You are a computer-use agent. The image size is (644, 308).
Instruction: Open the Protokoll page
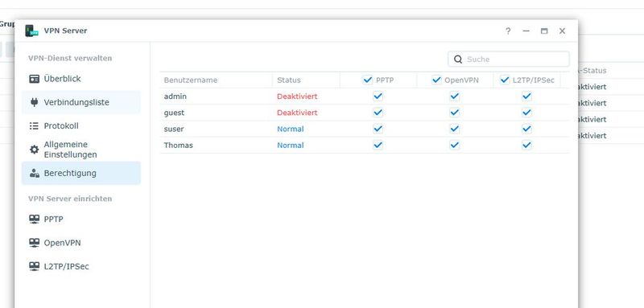(81, 126)
